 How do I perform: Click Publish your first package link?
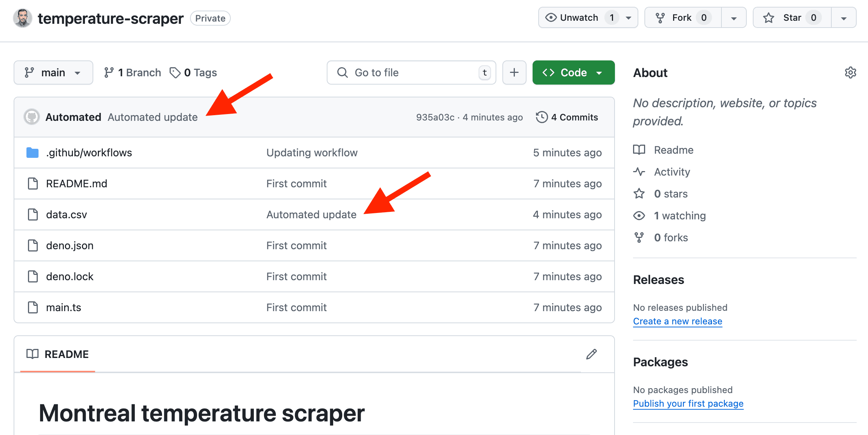pos(688,404)
